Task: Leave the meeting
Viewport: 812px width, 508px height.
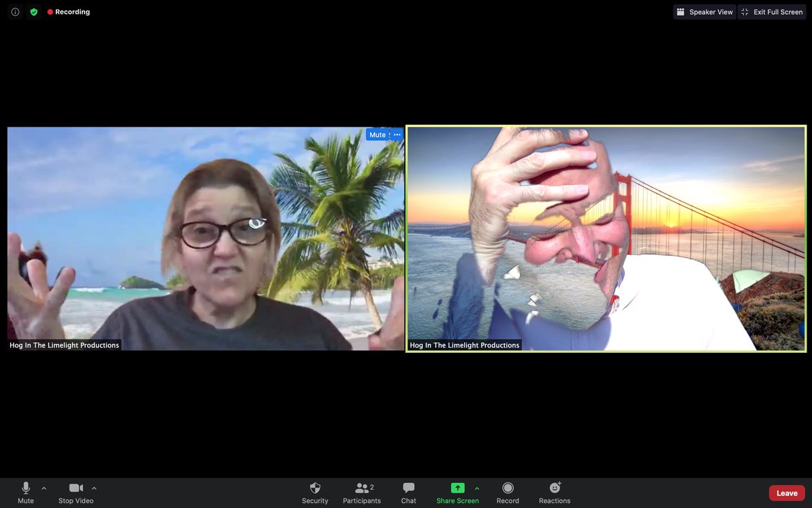Action: 787,493
